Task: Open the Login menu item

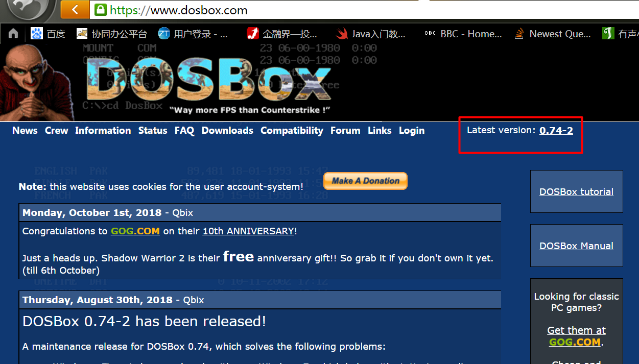Action: click(412, 131)
